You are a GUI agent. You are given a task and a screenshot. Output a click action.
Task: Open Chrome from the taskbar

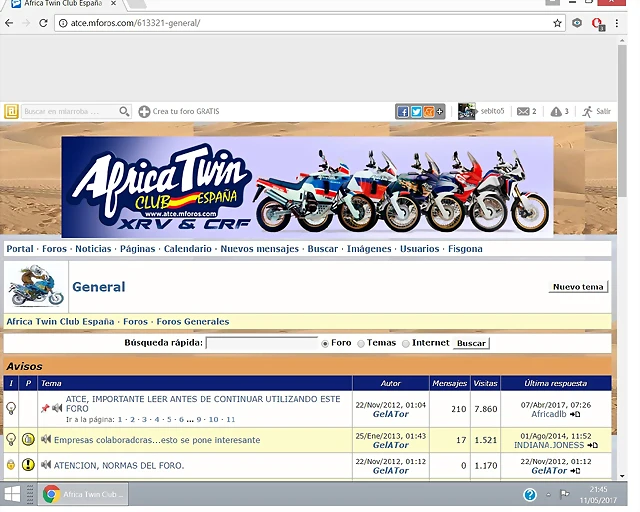83,494
